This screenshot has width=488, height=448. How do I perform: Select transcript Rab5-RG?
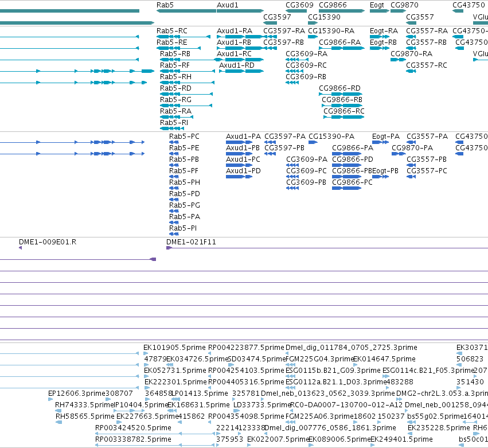(175, 100)
